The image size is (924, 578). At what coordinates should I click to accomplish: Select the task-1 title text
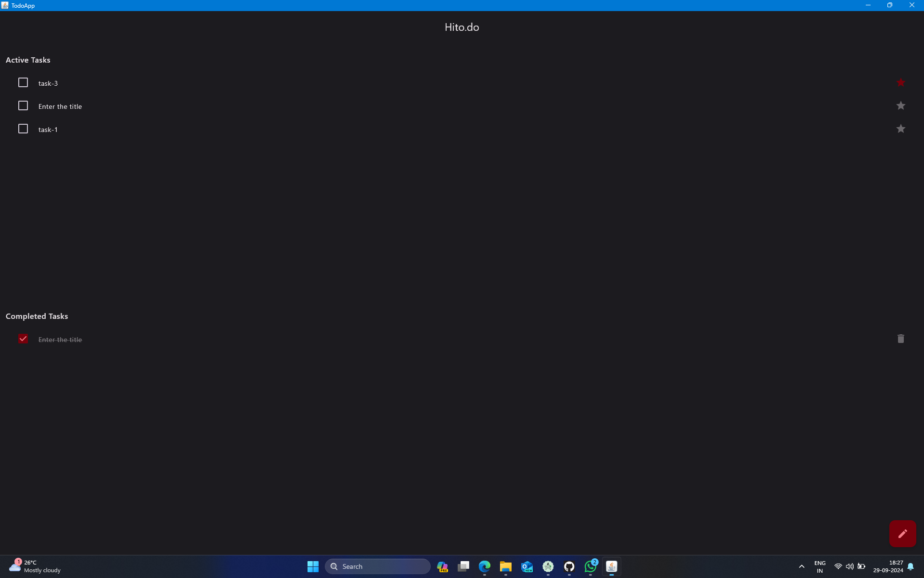(x=48, y=130)
